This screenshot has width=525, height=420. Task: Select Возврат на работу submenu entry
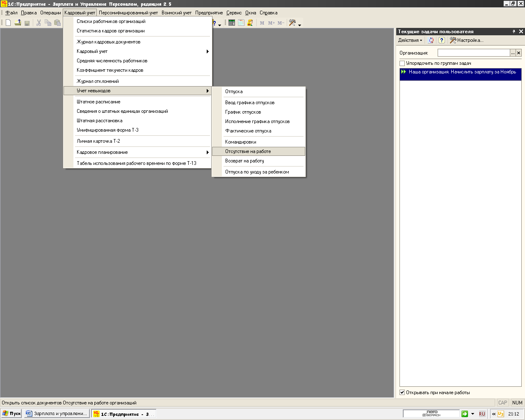pos(259,161)
